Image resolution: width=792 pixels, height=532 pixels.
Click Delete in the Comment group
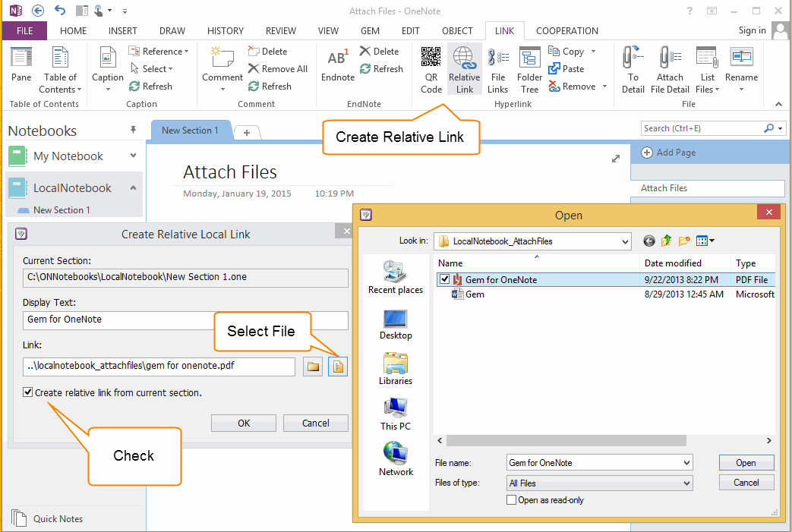[x=267, y=52]
